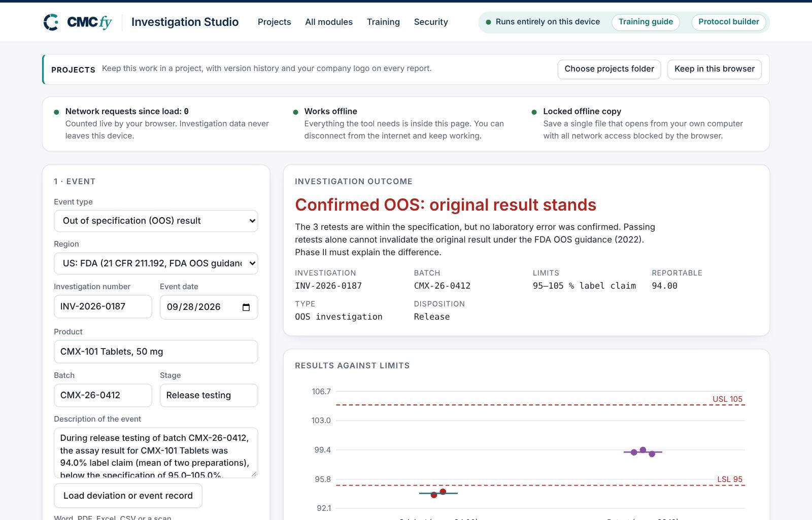Click the Batch input CMX-26-0412

pos(103,395)
